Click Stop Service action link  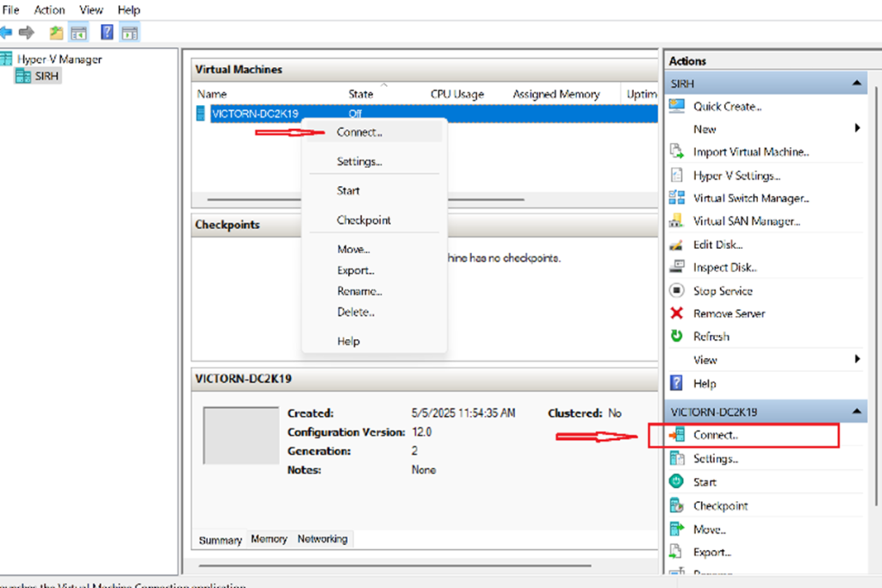click(x=723, y=291)
